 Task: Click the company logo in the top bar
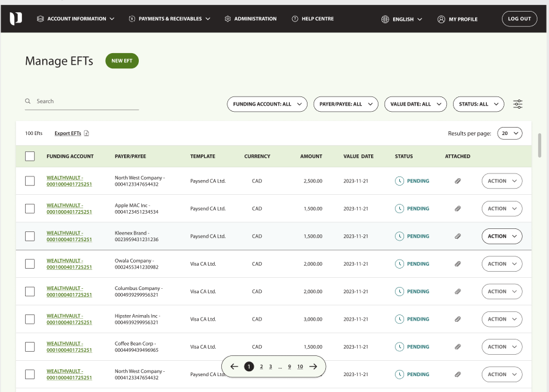tap(16, 19)
